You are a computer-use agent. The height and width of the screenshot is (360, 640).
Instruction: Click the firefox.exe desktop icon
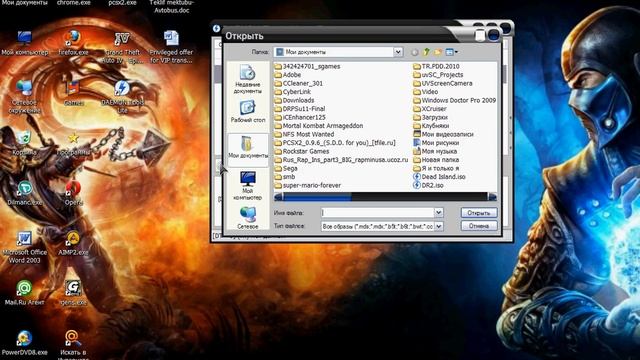click(73, 43)
